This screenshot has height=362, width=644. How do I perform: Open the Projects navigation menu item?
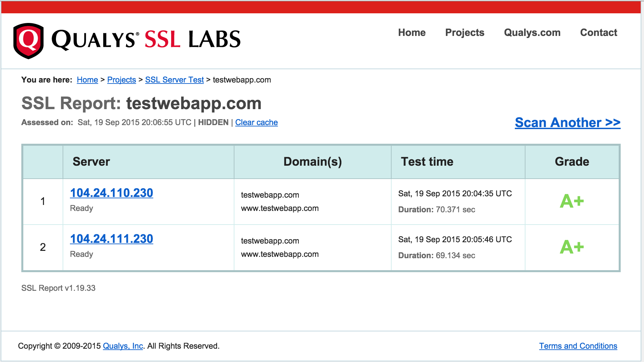tap(465, 33)
